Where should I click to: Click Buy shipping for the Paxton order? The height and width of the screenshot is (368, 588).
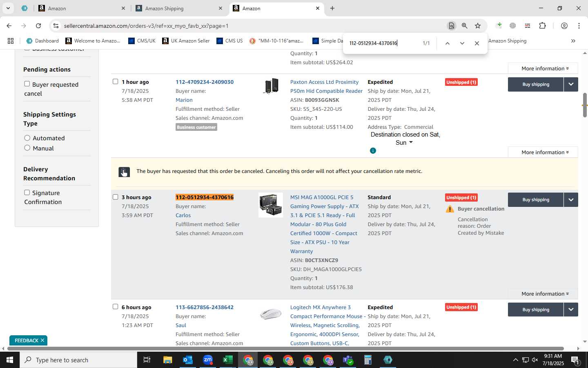click(x=536, y=84)
